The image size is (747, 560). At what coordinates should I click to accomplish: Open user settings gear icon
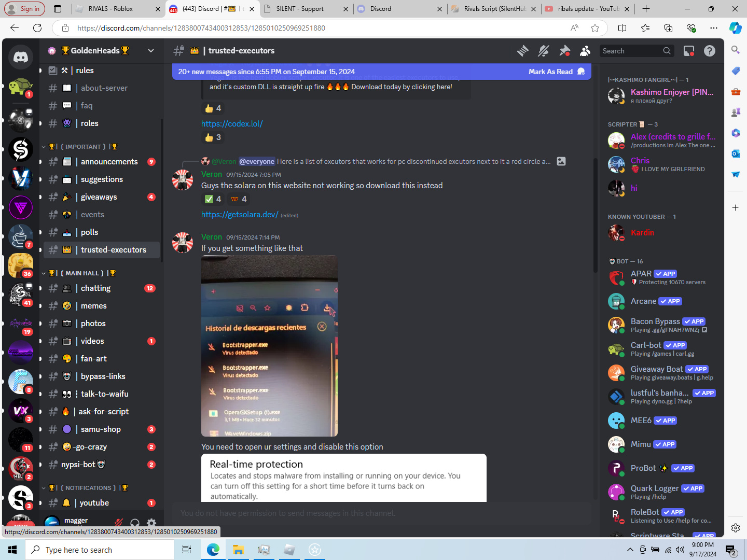click(x=151, y=523)
